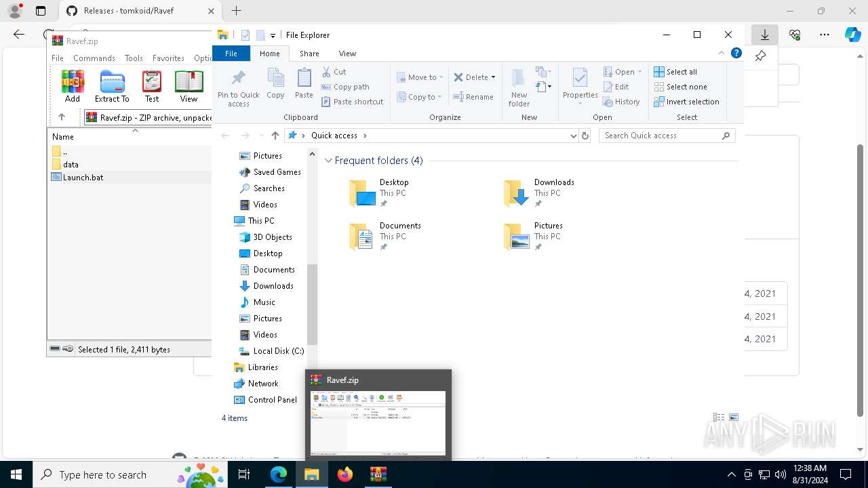Open the Open button dropdown
The width and height of the screenshot is (868, 488).
tap(639, 72)
